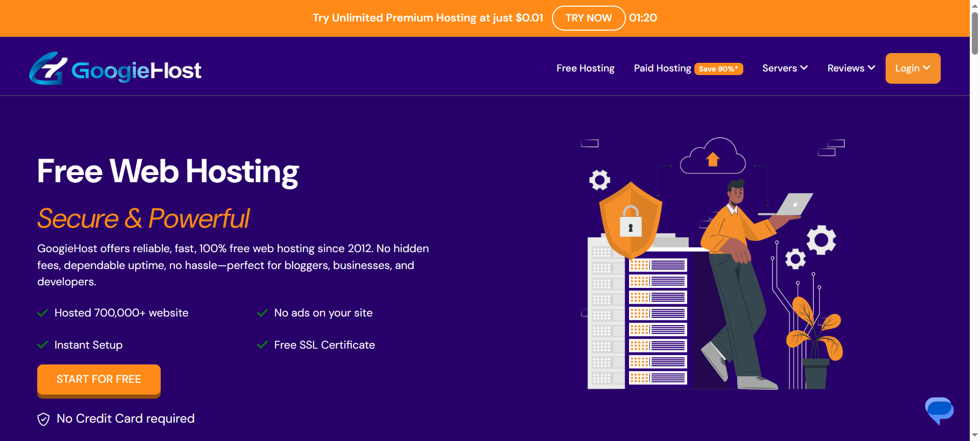Click the cloud upload icon in illustration

click(713, 158)
